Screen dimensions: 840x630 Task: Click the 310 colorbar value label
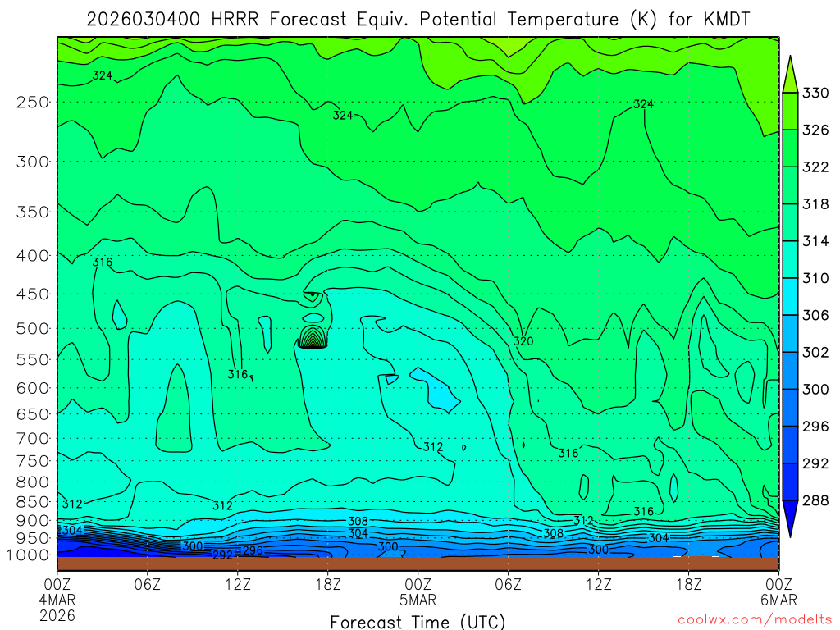pyautogui.click(x=815, y=278)
